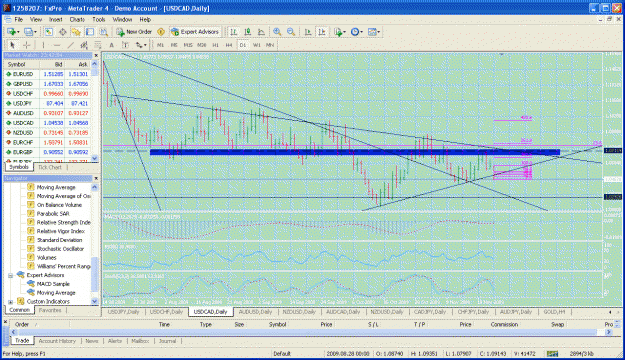625x360 pixels.
Task: Switch to bar chart display
Action: [x=234, y=32]
